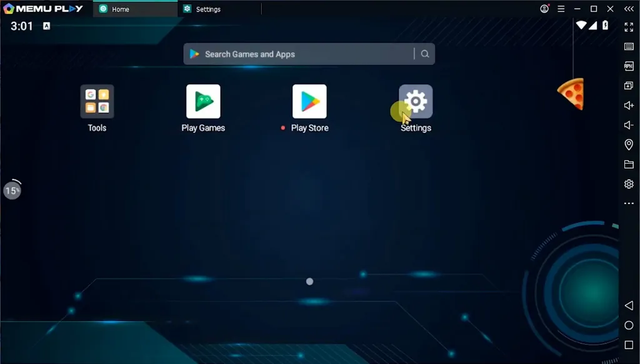Click the MEMU PLAY logo
The width and height of the screenshot is (640, 364).
[x=43, y=9]
